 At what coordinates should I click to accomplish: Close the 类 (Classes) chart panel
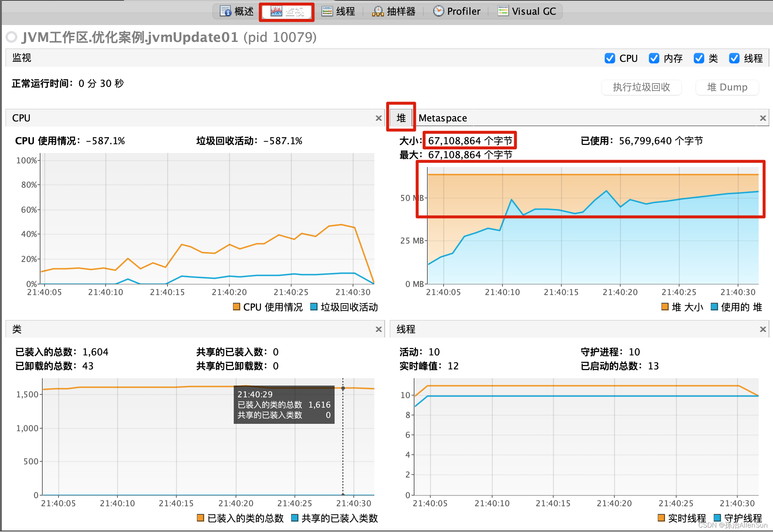378,329
